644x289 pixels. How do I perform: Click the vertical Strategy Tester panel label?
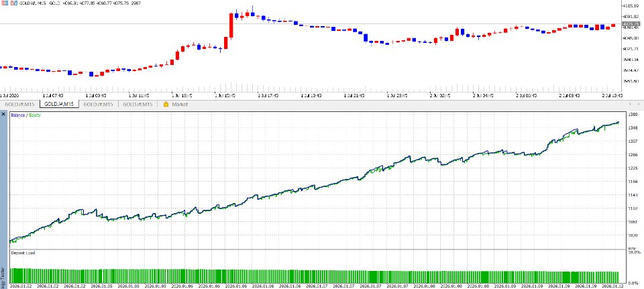(3, 277)
